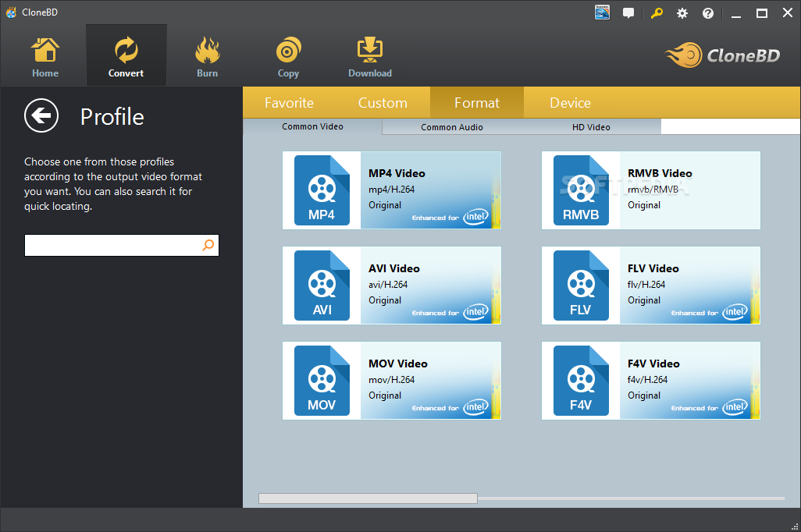Image resolution: width=801 pixels, height=532 pixels.
Task: Open settings gear in title bar
Action: 682,13
